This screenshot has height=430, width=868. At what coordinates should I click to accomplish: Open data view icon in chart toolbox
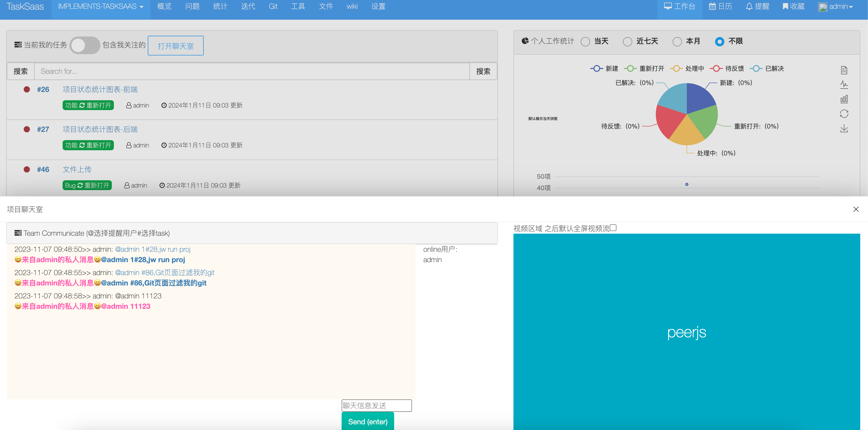click(844, 70)
